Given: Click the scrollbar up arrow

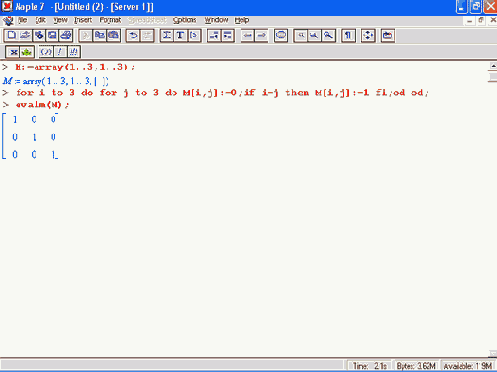Looking at the screenshot, I should point(493,66).
